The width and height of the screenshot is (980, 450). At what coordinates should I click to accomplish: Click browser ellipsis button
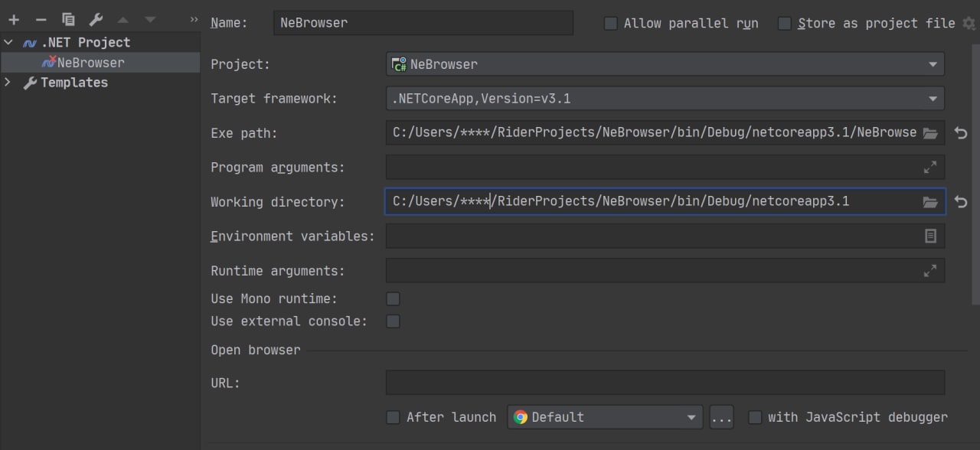pyautogui.click(x=721, y=417)
